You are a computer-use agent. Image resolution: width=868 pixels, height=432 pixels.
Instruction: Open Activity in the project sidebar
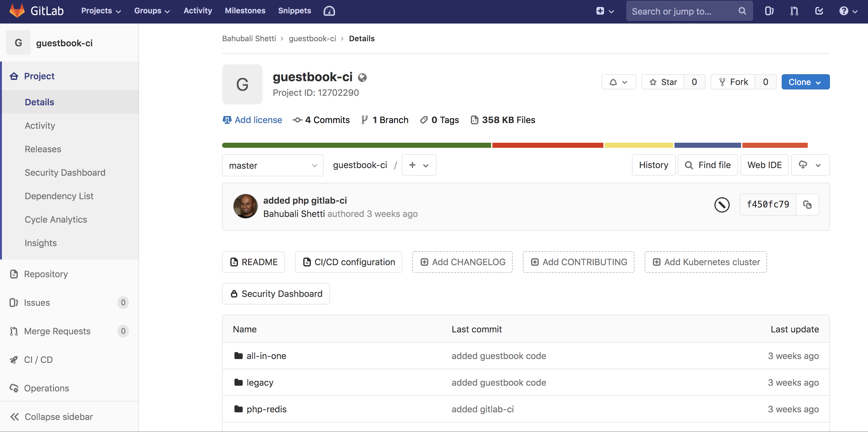40,126
